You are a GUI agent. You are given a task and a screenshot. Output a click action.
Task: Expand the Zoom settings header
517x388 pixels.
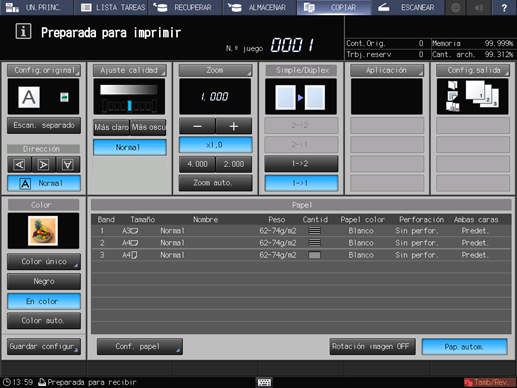coord(215,70)
